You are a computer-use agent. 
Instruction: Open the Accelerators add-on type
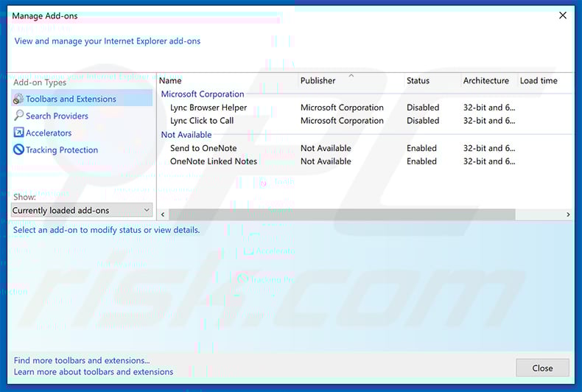click(x=49, y=133)
